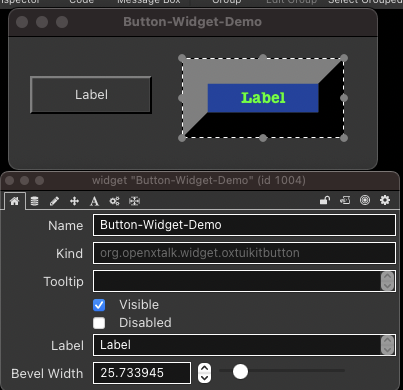Click the blue beveled Label widget
This screenshot has width=403, height=390.
coord(263,98)
